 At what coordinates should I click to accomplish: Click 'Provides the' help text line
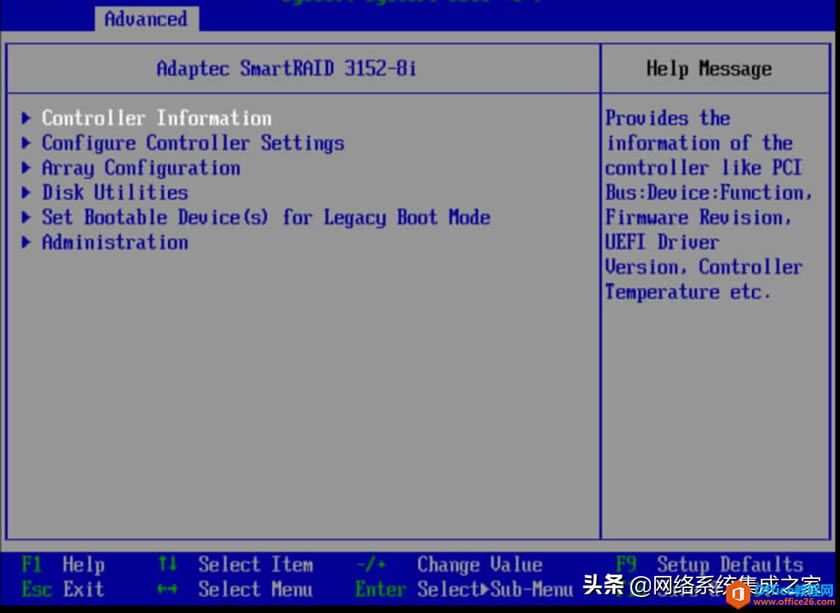[x=668, y=118]
